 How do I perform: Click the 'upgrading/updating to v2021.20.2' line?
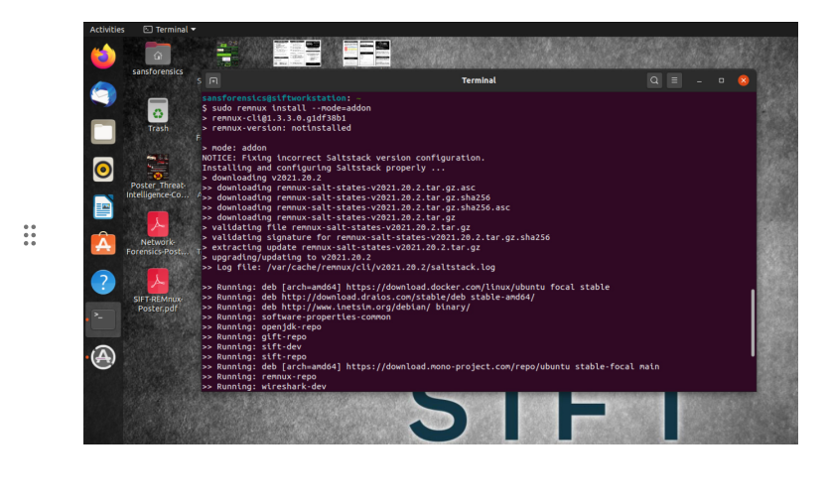coord(287,257)
